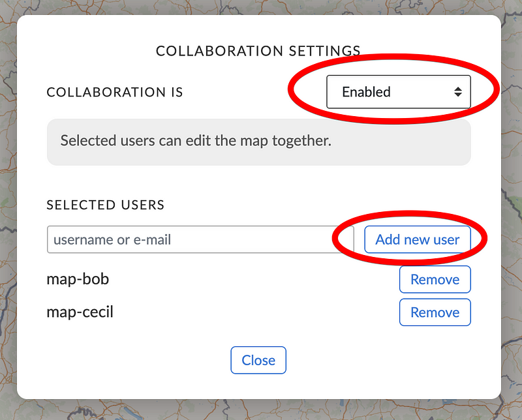Screen dimensions: 522x420
Task: Click the COLLABORATION SETTINGS title
Action: click(258, 50)
